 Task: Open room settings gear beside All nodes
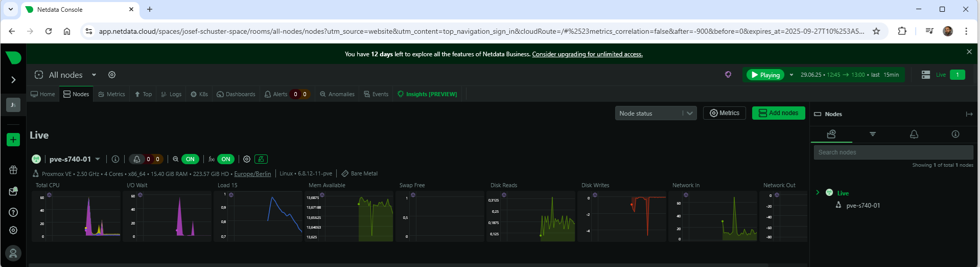pyautogui.click(x=112, y=75)
